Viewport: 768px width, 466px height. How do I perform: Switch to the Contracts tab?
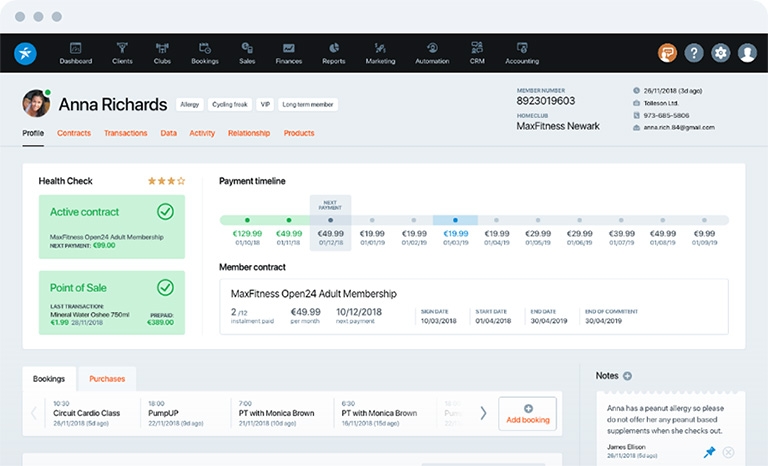pos(74,133)
